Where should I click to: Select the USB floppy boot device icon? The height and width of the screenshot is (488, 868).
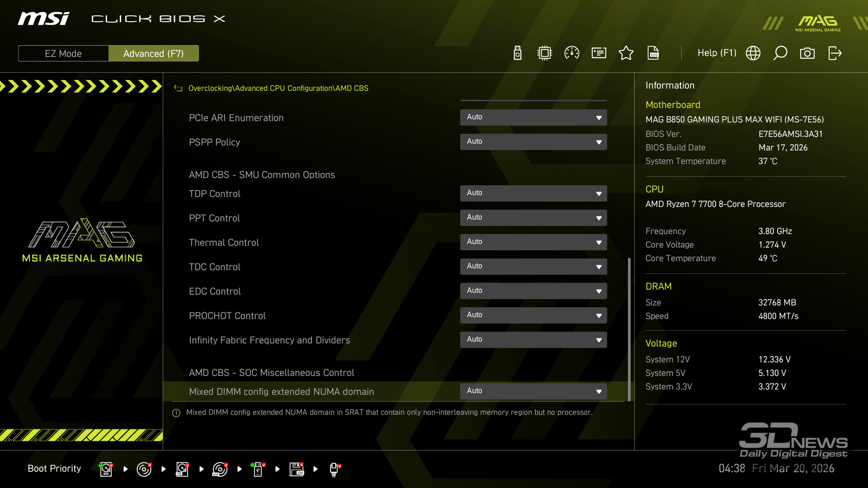(x=297, y=469)
